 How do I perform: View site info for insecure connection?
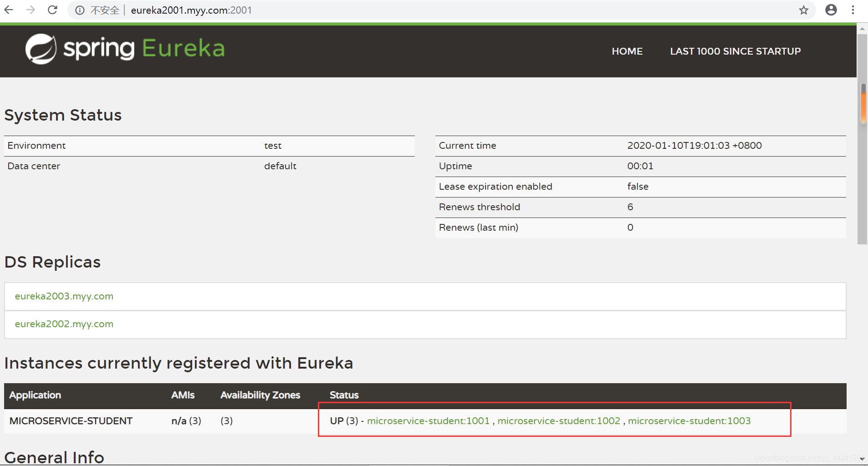coord(80,10)
